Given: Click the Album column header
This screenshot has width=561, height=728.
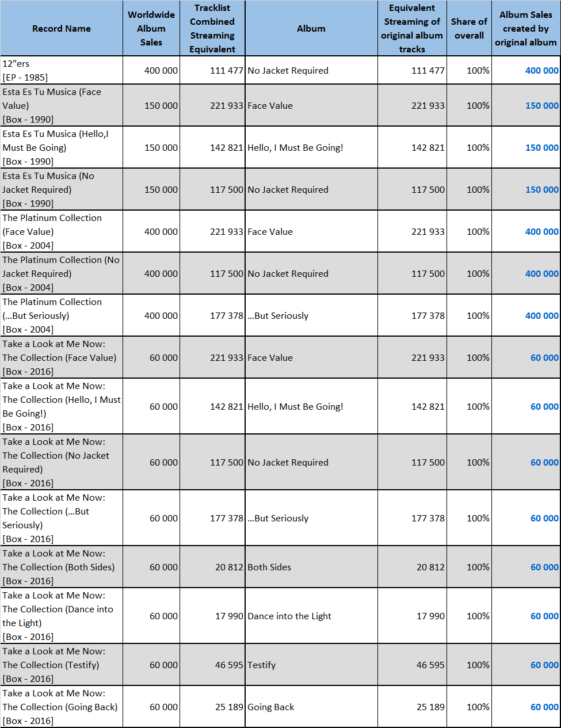Looking at the screenshot, I should pyautogui.click(x=311, y=28).
